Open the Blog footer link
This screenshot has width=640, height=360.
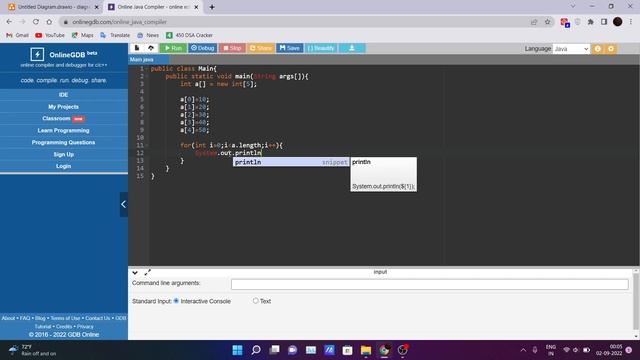pyautogui.click(x=40, y=318)
